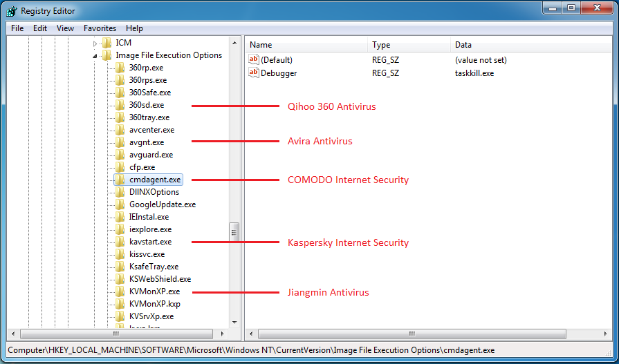Open the Help menu
The height and width of the screenshot is (364, 619).
[x=134, y=28]
